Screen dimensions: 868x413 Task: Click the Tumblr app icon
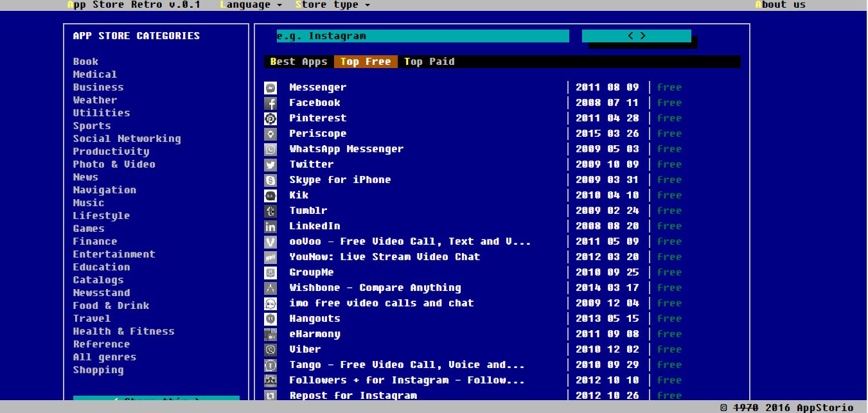[270, 211]
